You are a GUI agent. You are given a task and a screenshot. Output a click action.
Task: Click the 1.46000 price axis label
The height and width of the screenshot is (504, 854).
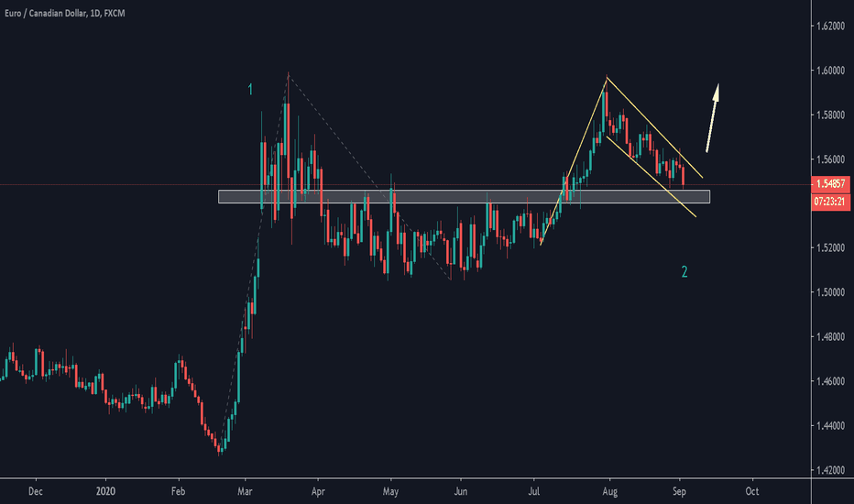pos(830,381)
